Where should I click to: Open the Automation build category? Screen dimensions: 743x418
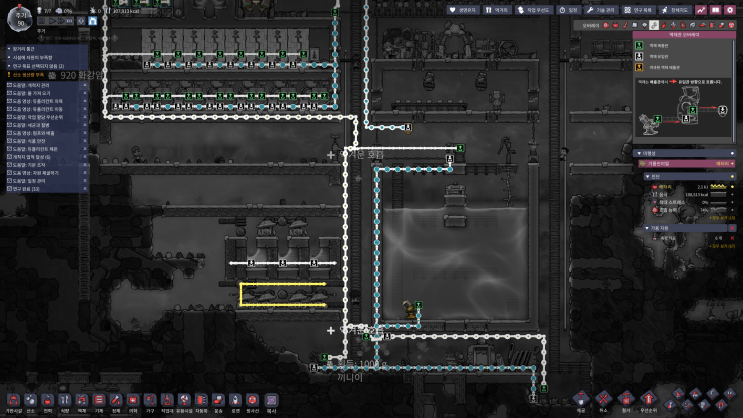(201, 401)
